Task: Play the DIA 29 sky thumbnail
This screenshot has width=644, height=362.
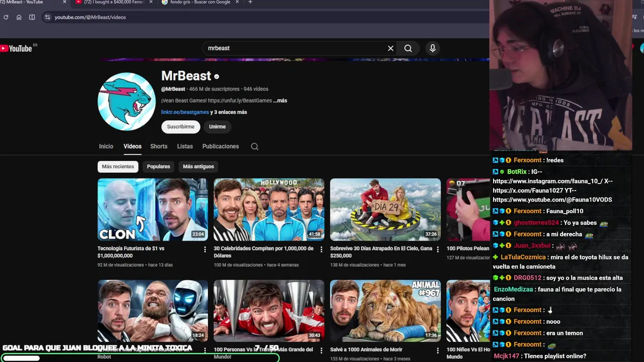Action: tap(385, 210)
